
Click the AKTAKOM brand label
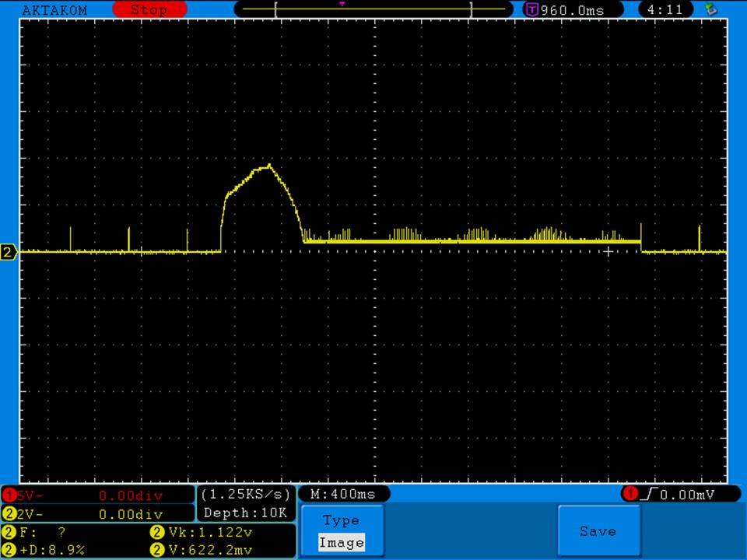click(55, 10)
